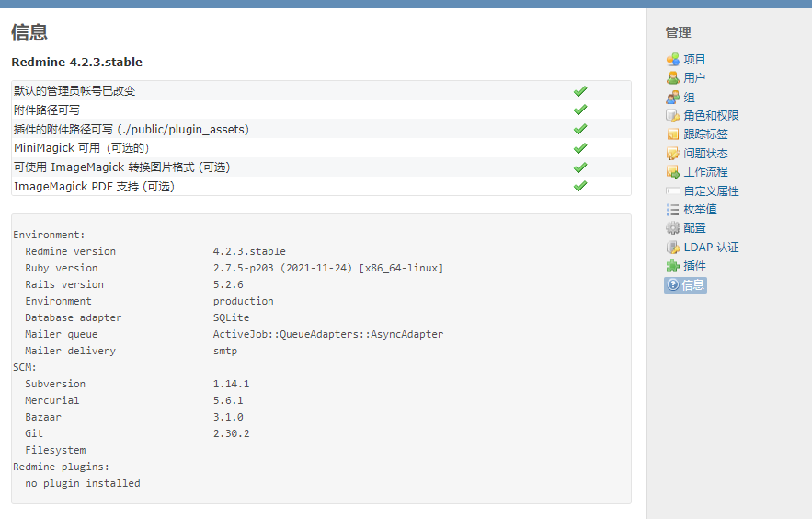
Task: Click the Filesystem SCM entry
Action: [55, 450]
